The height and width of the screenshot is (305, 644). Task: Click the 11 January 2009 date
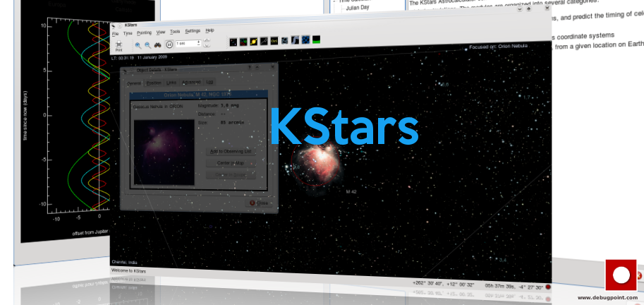pos(153,58)
